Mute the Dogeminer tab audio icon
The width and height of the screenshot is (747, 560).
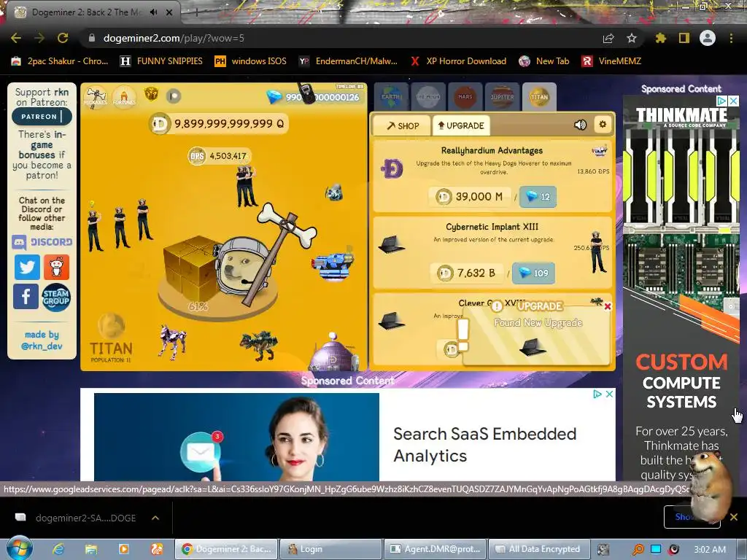153,12
